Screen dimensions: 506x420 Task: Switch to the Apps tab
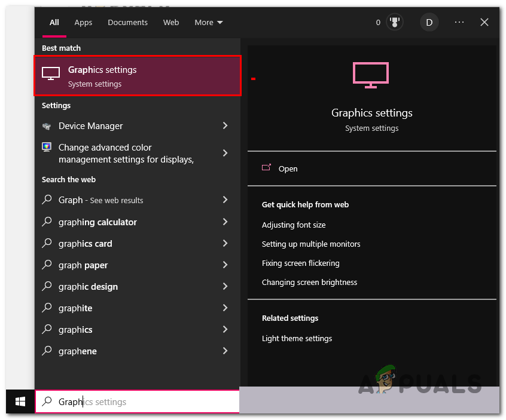click(83, 23)
